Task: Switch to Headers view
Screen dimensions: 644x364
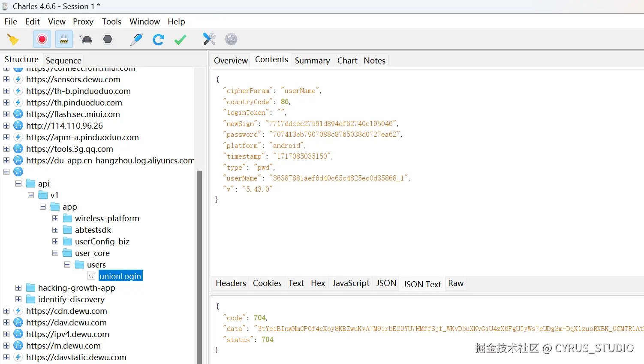Action: [231, 283]
